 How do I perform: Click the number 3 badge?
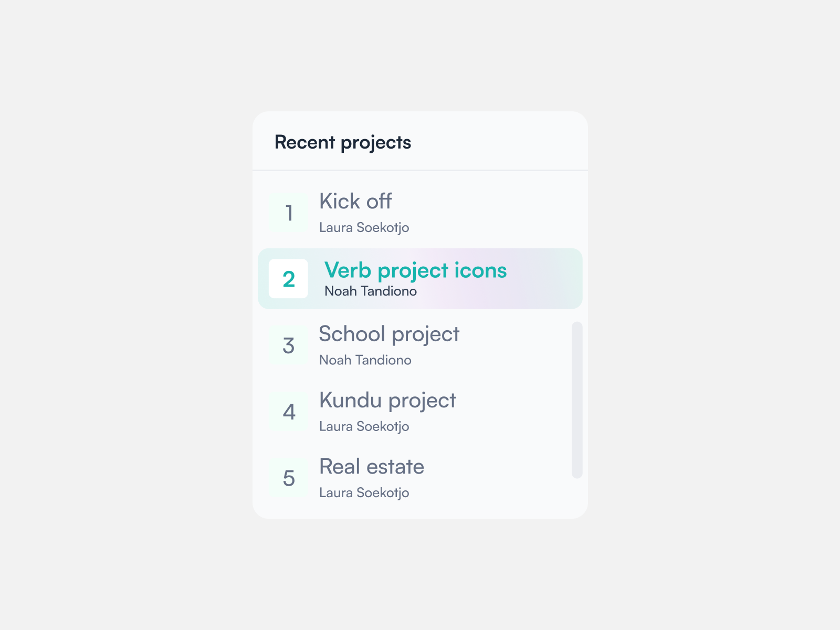pos(288,345)
